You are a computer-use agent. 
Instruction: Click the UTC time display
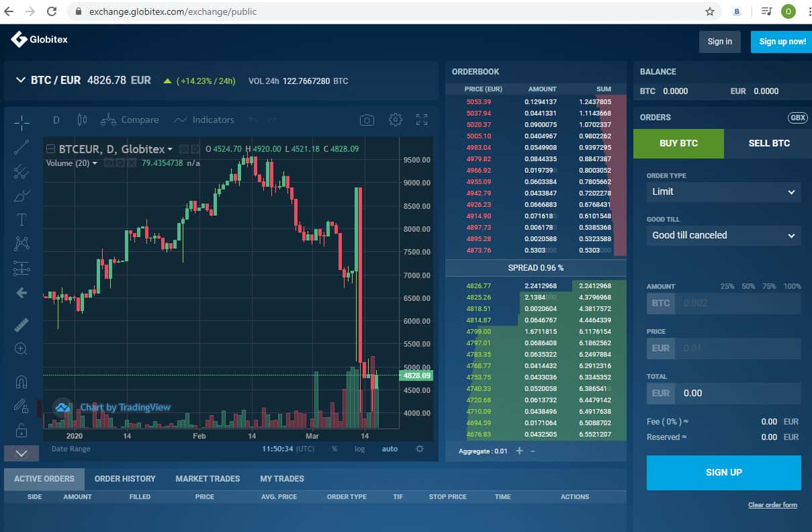coord(288,449)
